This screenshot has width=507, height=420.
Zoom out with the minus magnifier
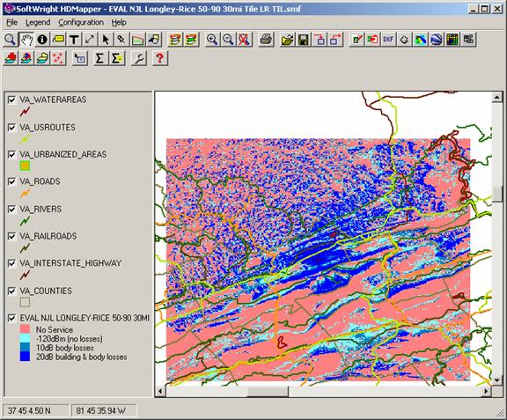tap(228, 40)
